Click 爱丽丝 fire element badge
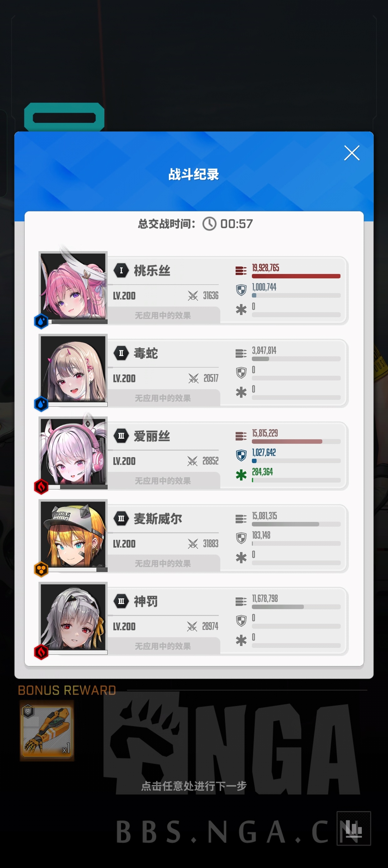 [41, 487]
